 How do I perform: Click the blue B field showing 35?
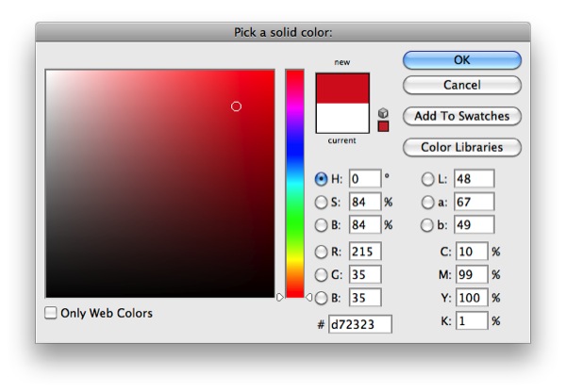365,298
